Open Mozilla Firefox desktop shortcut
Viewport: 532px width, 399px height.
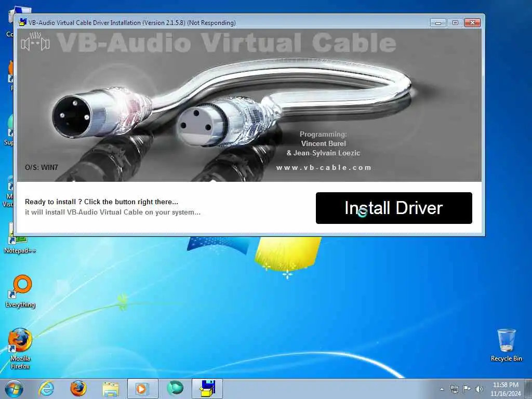[20, 349]
